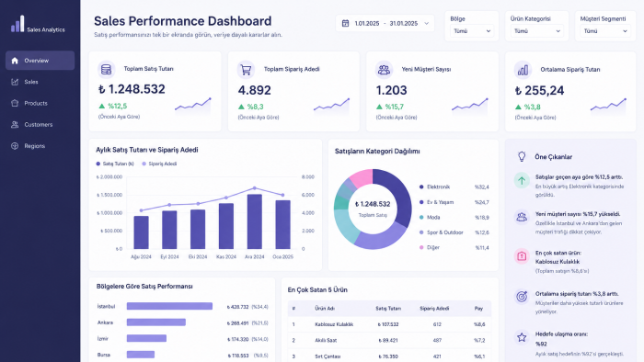Click the end date 31.01.2025
The width and height of the screenshot is (644, 362).
tap(404, 23)
